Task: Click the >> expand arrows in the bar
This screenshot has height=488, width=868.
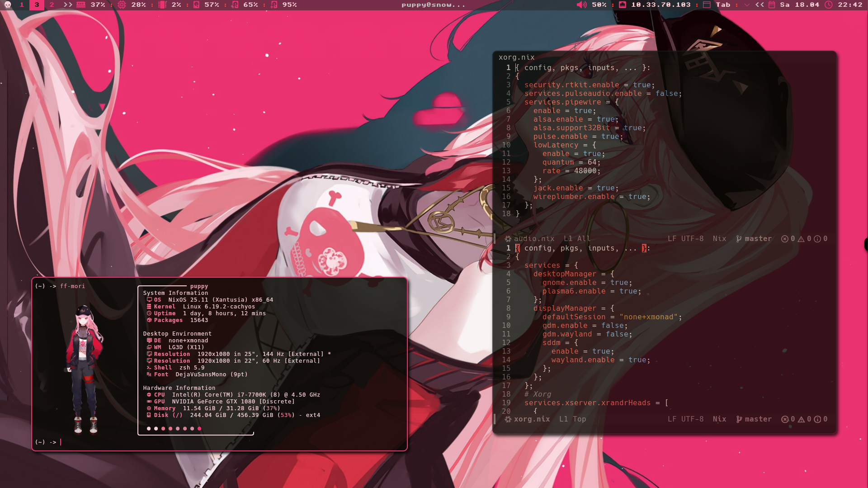Action: coord(68,5)
